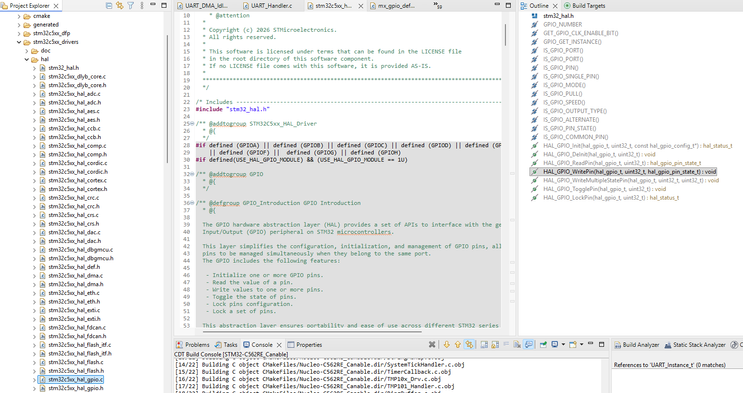
Task: Fold the GPIO addtogroup comment at line 32
Action: pyautogui.click(x=192, y=174)
